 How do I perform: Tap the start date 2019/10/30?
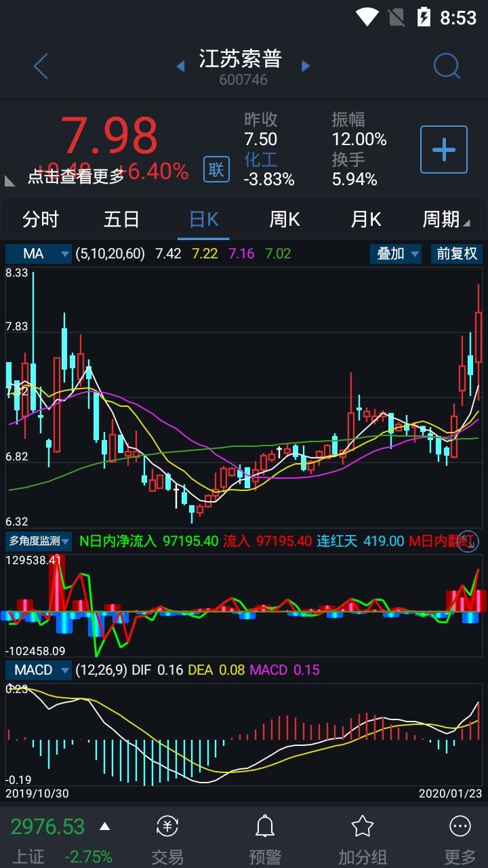point(37,793)
